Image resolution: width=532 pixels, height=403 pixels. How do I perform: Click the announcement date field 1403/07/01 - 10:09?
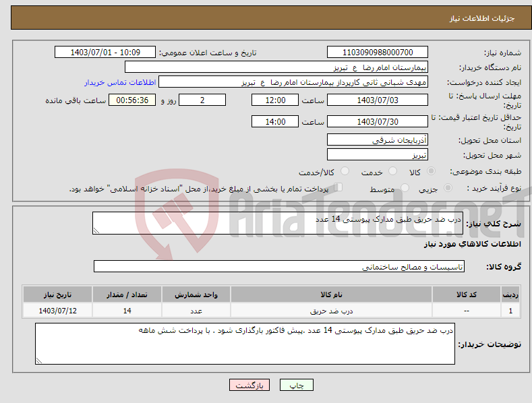[x=105, y=53]
